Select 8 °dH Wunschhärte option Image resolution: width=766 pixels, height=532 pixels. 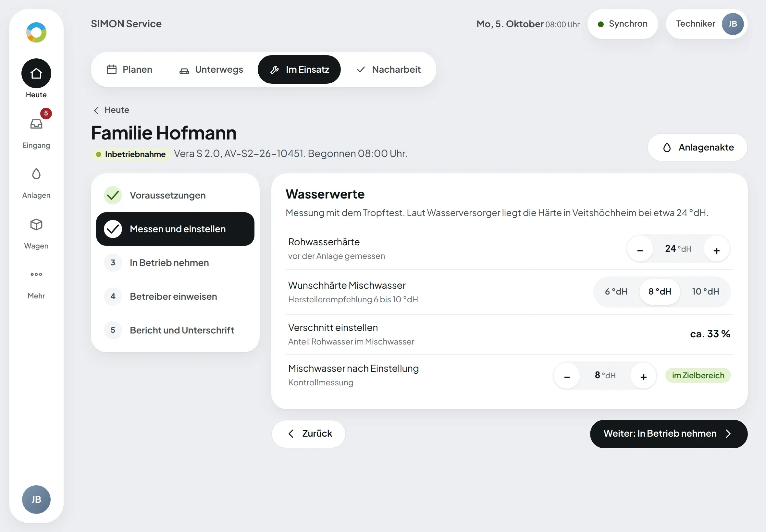coord(660,292)
